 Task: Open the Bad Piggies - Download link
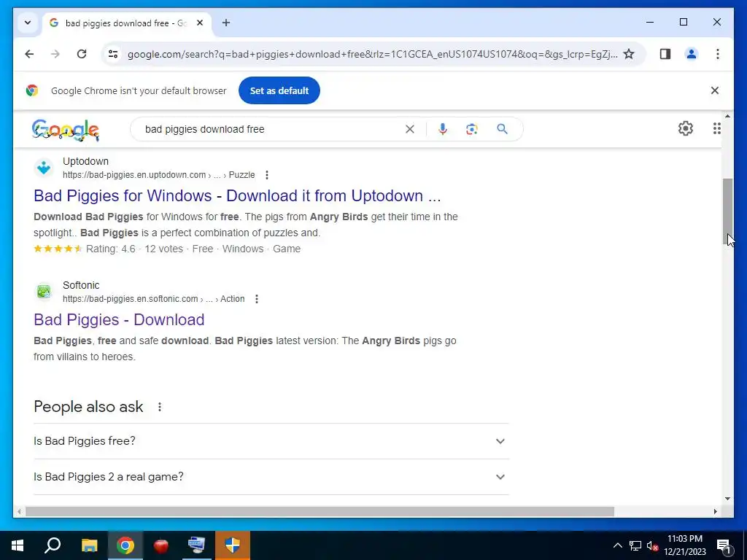119,319
